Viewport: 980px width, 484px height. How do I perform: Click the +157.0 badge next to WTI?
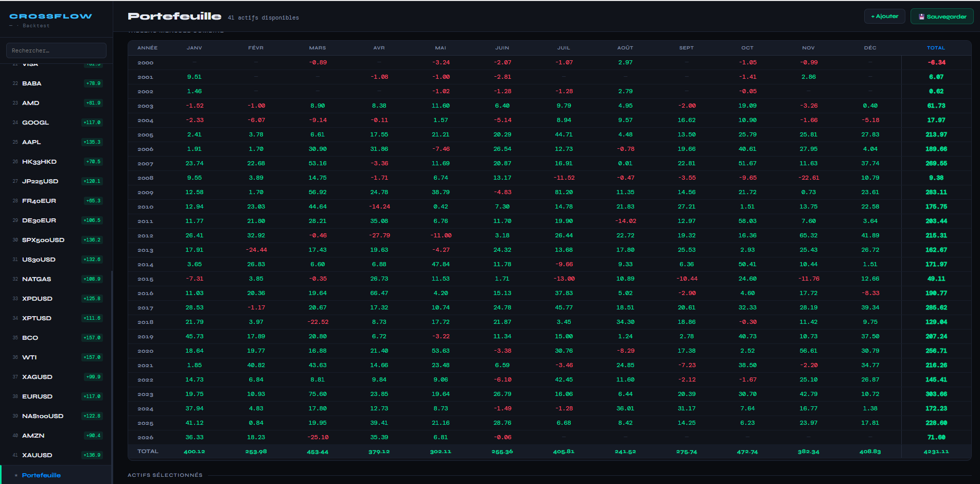tap(92, 357)
